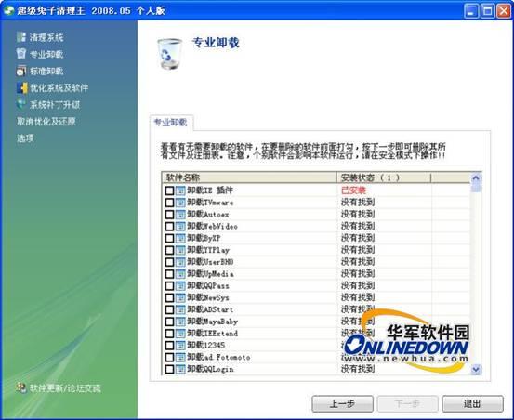
Task: Enable the 卸载ByXP checkbox
Action: [x=169, y=238]
